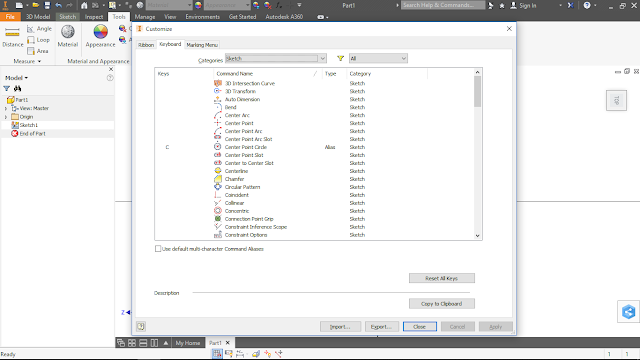Expand the Measure panel dropdown
The height and width of the screenshot is (360, 640).
point(27,61)
